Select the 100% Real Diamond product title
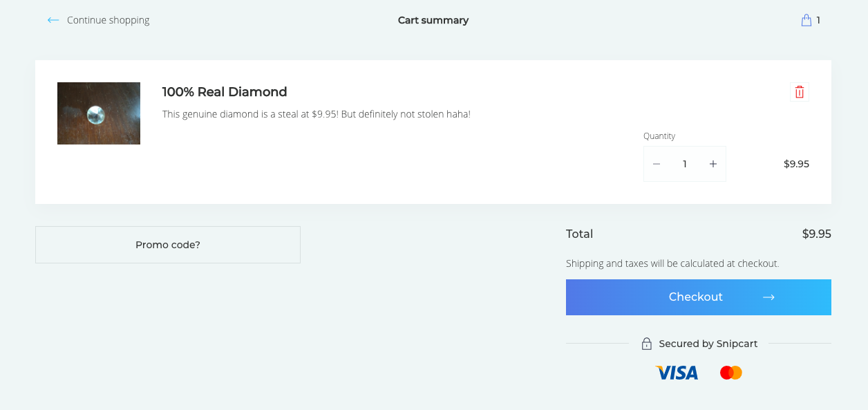The width and height of the screenshot is (868, 410). coord(223,91)
